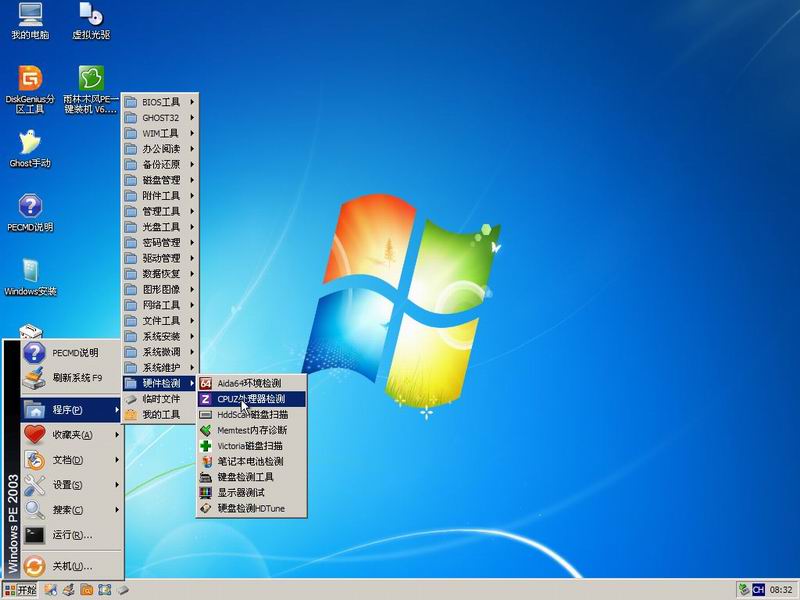
Task: Click the 开始 start button
Action: (20, 590)
